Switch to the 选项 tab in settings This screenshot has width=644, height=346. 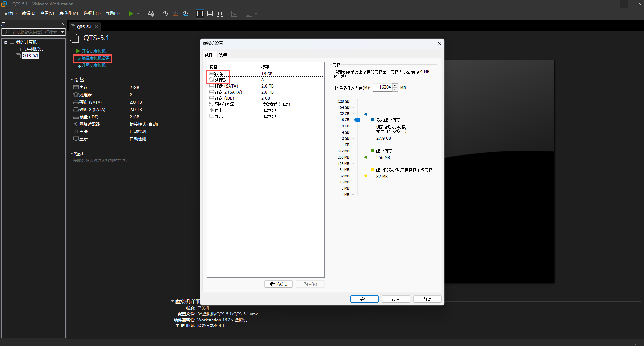coord(223,55)
